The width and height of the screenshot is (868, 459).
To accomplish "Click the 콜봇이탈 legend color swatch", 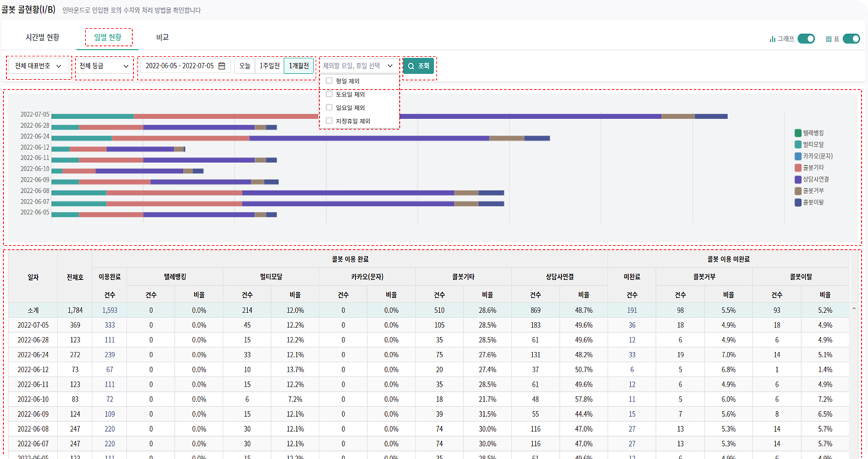I will [798, 202].
